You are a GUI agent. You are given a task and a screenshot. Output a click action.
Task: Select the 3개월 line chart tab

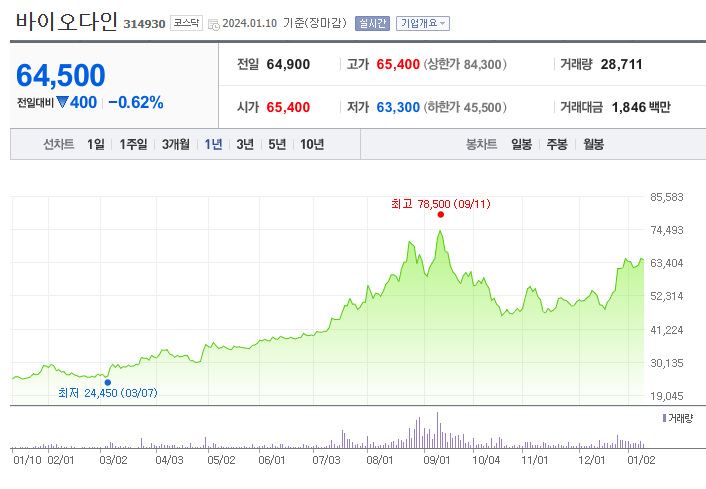176,144
